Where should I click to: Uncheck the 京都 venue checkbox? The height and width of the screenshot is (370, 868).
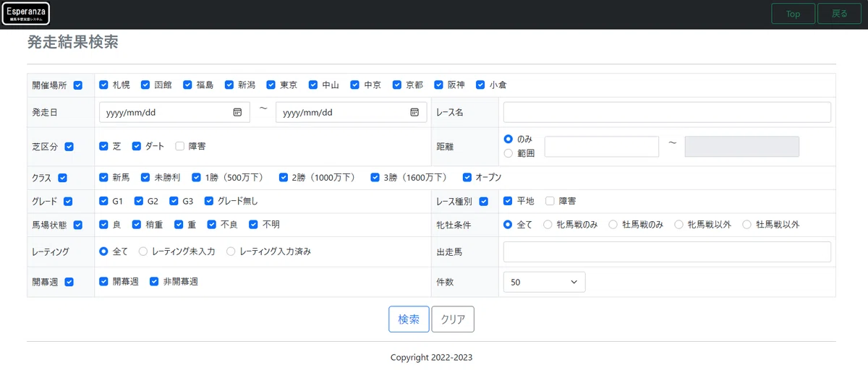(397, 85)
